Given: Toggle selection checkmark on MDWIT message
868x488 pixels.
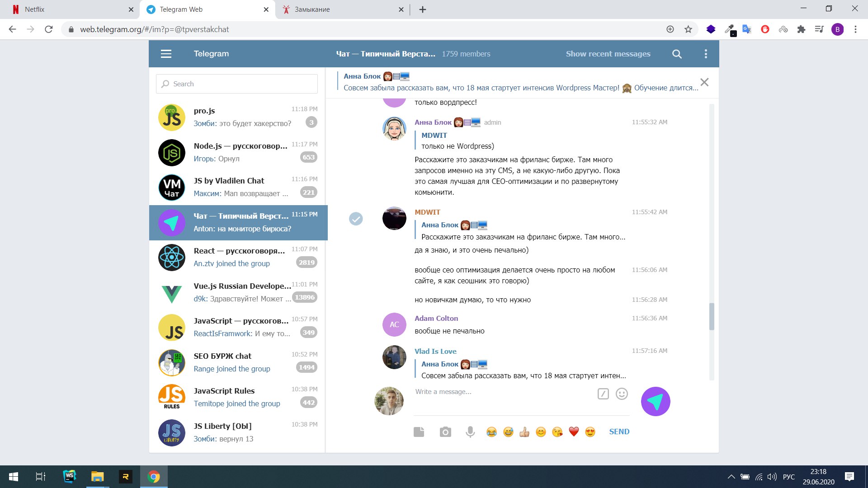Looking at the screenshot, I should (356, 219).
